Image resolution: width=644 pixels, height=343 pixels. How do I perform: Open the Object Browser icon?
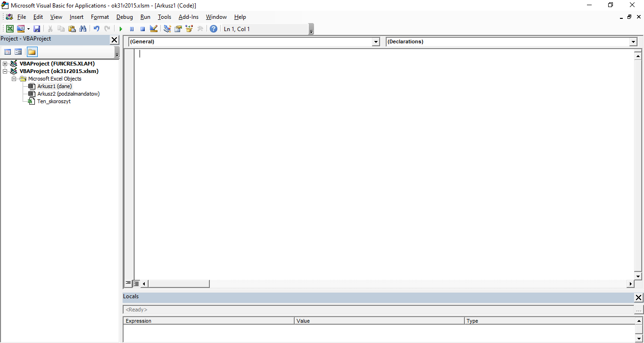[189, 29]
